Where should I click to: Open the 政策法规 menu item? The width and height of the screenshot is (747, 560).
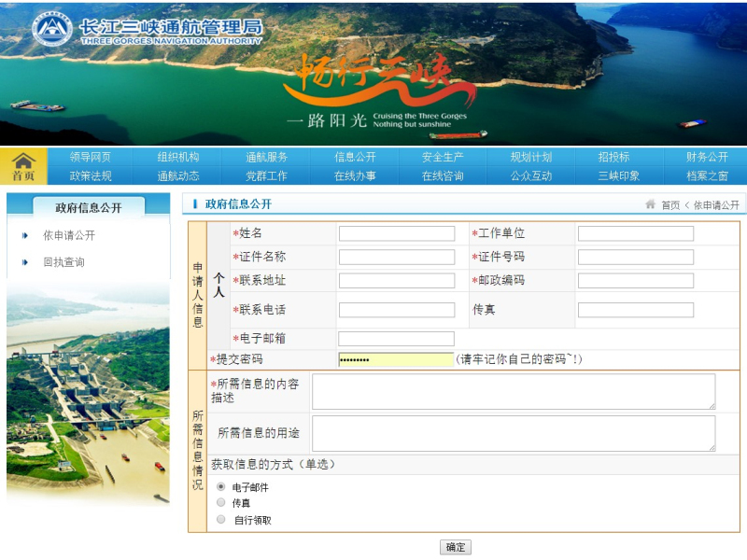point(90,175)
